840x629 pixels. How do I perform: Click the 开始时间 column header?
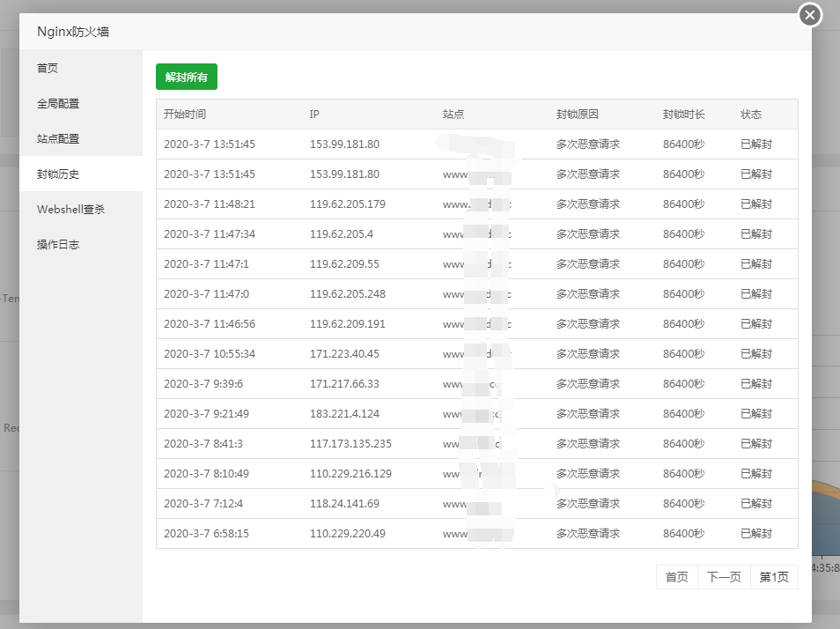[185, 115]
